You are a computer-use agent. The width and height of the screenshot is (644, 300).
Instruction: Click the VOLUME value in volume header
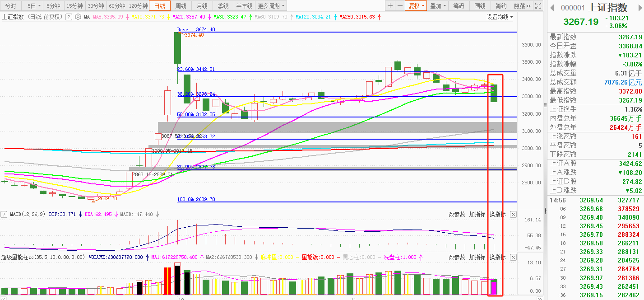pyautogui.click(x=115, y=257)
